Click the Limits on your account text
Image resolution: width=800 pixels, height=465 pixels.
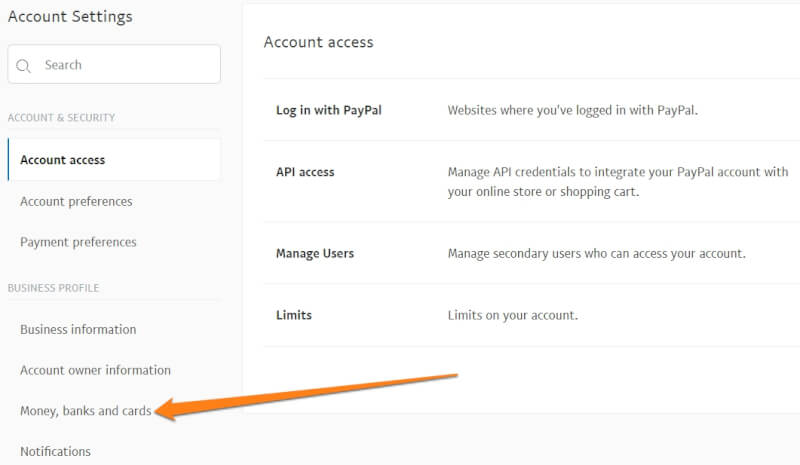coord(513,315)
